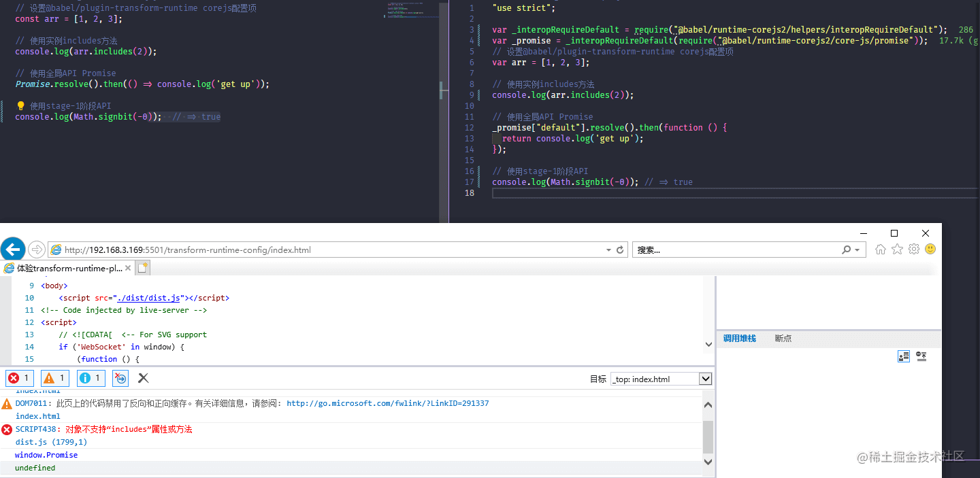
Task: Expand the search provider dropdown arrow
Action: (x=856, y=250)
